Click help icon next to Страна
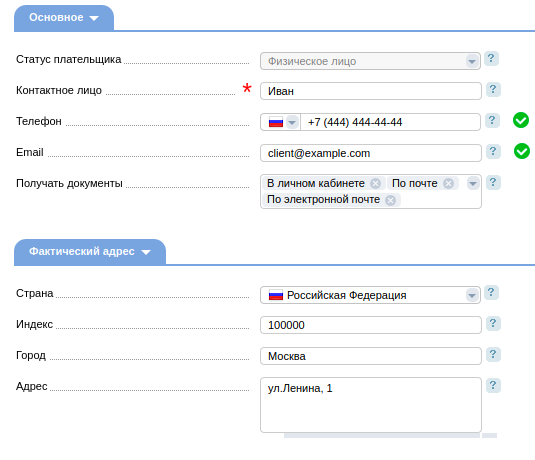Viewport: 535px width, 460px height. [x=491, y=293]
